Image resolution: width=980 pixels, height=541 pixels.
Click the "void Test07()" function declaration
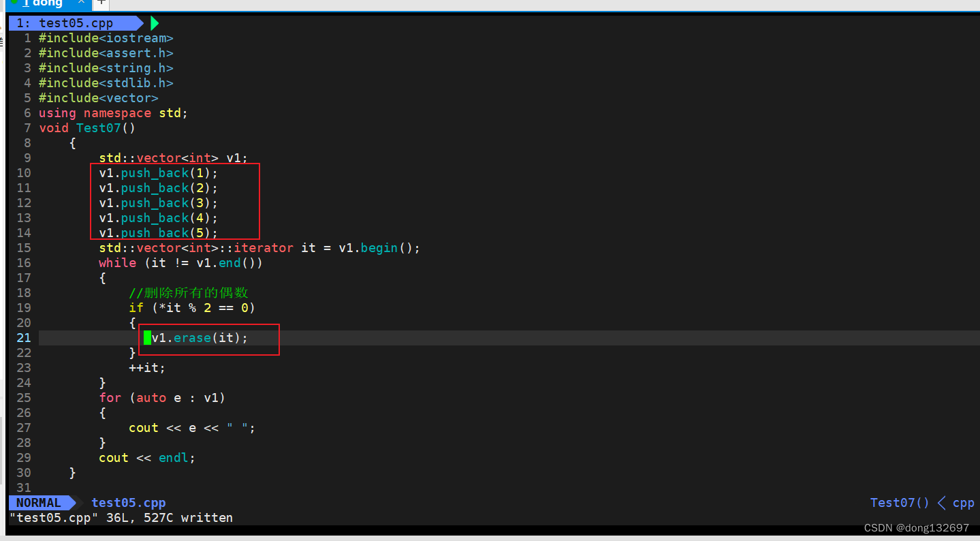[x=88, y=128]
